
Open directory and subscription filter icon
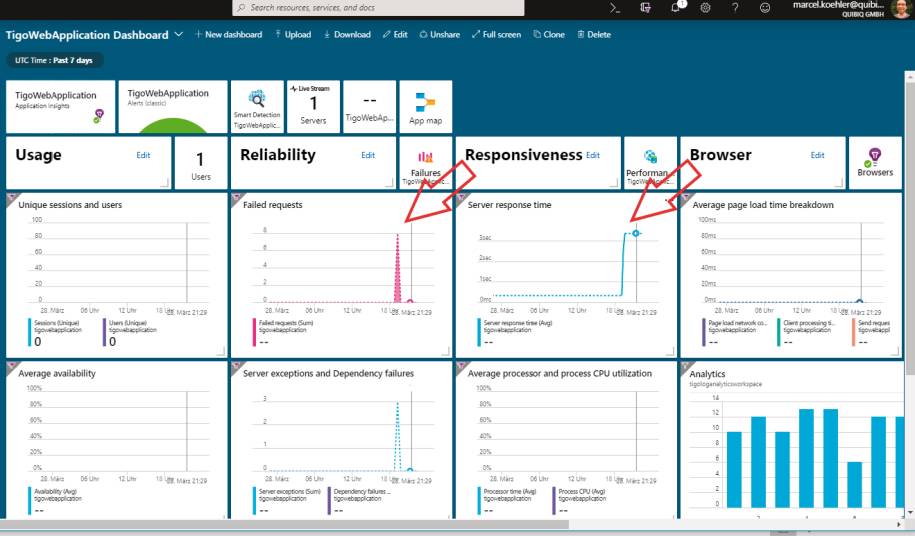click(x=645, y=8)
